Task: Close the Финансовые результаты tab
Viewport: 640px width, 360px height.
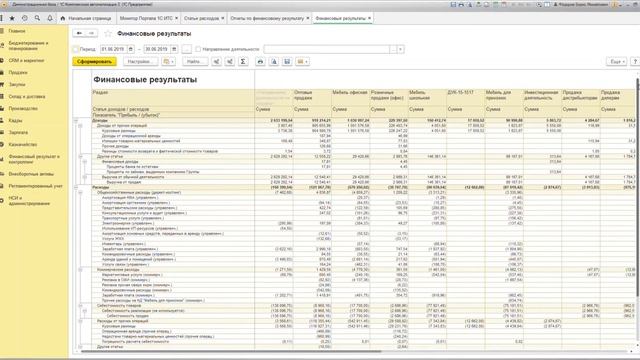Action: click(369, 18)
